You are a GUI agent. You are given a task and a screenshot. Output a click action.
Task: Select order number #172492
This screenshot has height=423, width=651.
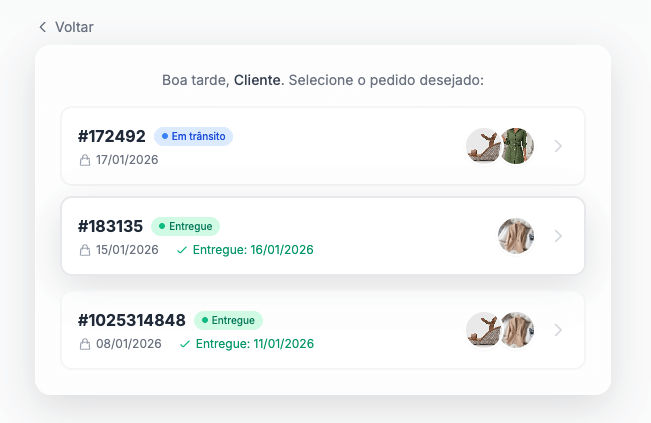click(x=112, y=136)
